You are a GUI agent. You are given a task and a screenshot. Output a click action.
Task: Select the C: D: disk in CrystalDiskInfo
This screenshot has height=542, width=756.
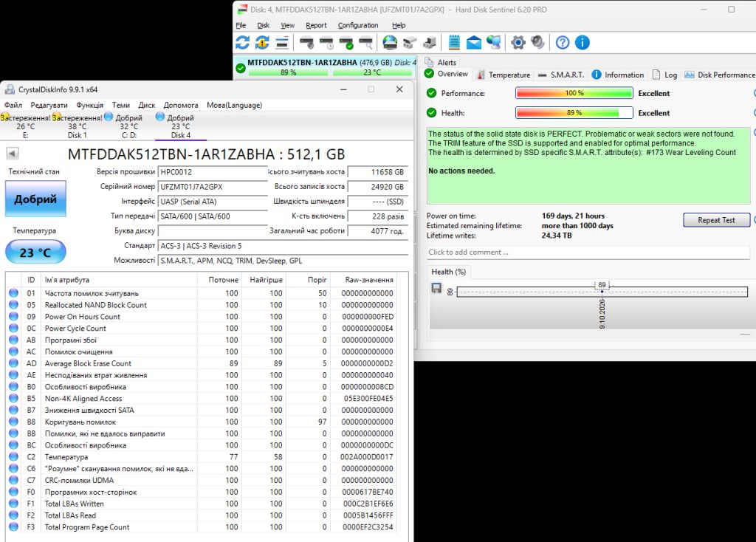tap(128, 126)
